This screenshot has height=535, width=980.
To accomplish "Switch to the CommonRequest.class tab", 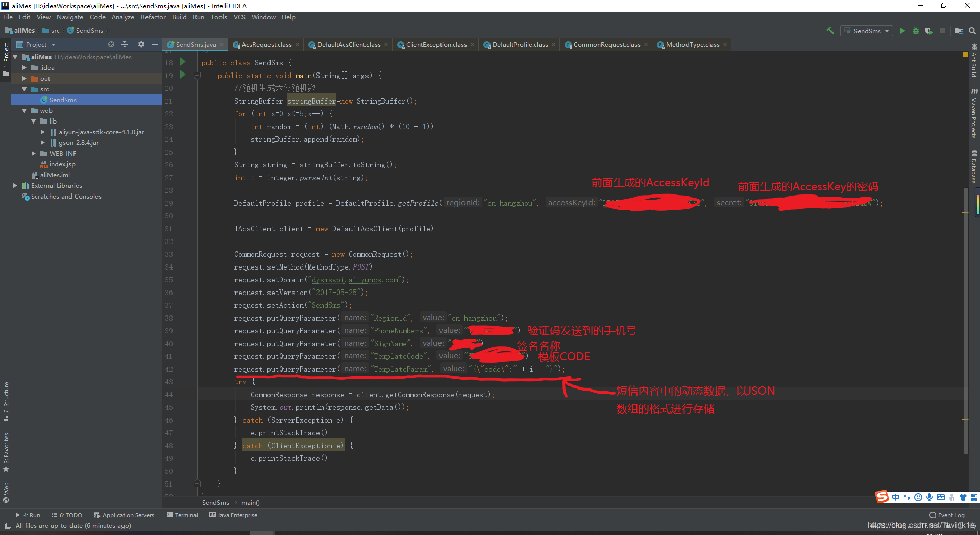I will coord(606,45).
